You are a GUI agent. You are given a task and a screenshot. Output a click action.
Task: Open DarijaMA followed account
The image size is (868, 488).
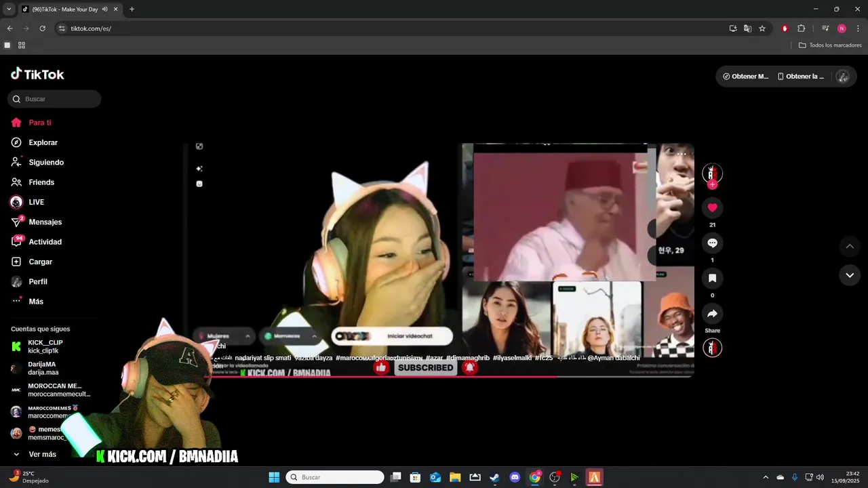(x=42, y=368)
